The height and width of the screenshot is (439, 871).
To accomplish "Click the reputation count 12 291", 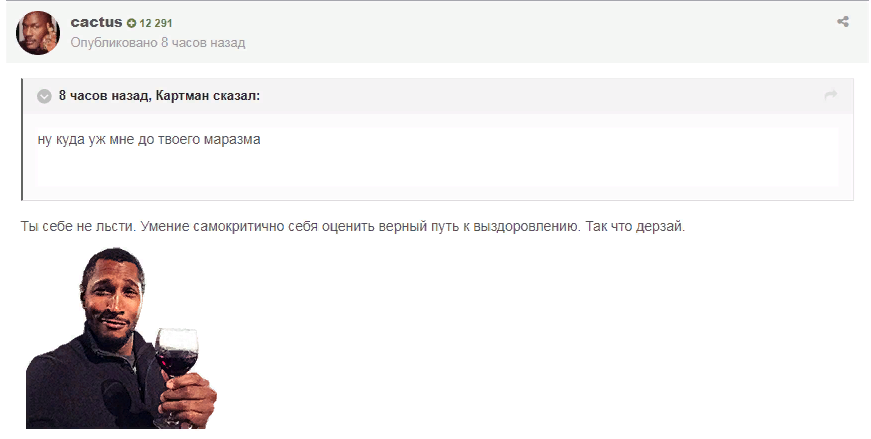I will [156, 23].
